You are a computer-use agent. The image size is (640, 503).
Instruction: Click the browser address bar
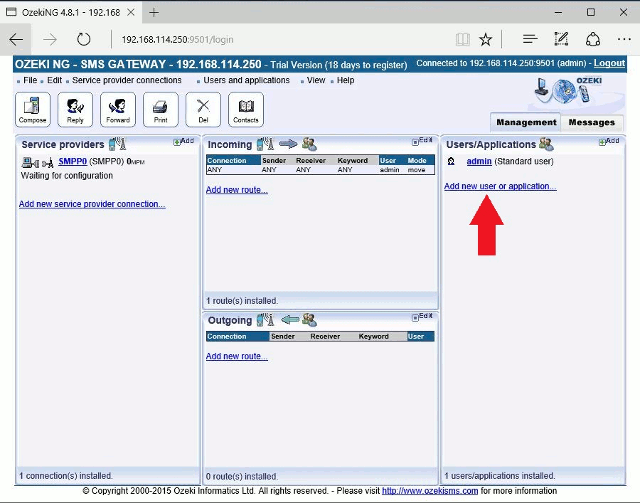coord(282,40)
